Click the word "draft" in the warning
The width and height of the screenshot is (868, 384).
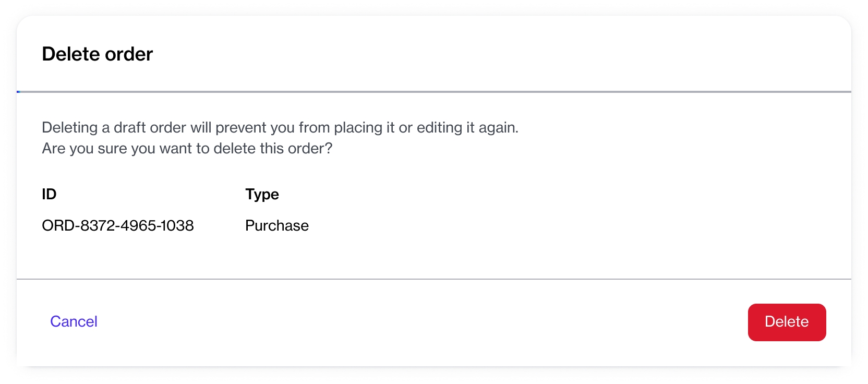[x=129, y=127]
